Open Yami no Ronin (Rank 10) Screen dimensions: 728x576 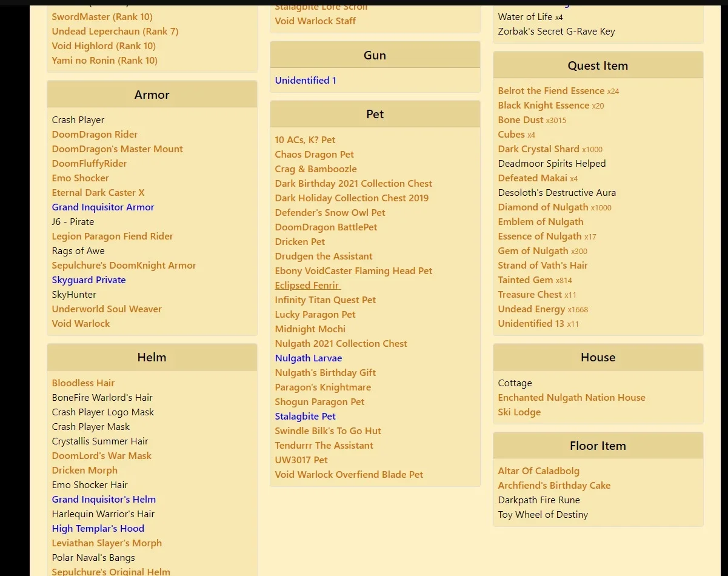point(105,61)
